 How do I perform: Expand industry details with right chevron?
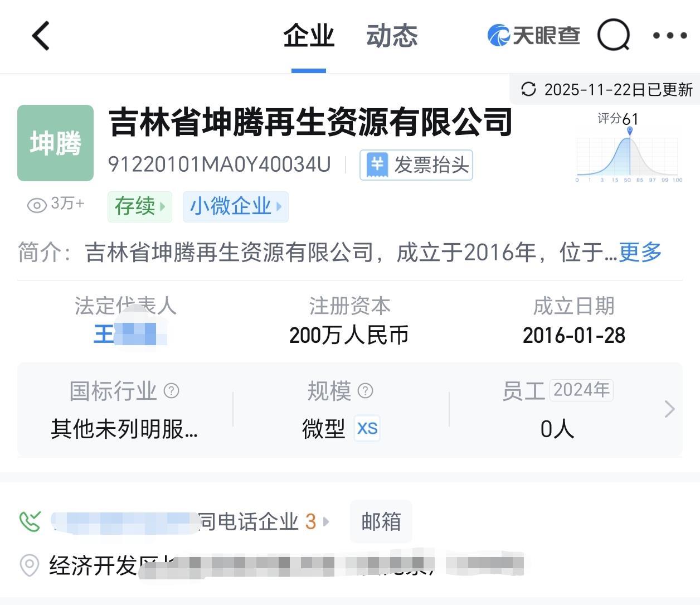pyautogui.click(x=670, y=409)
